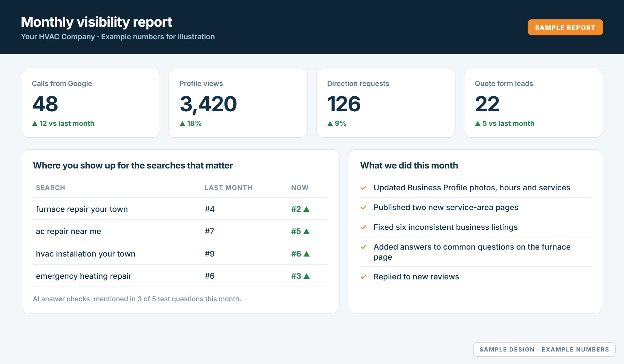624x364 pixels.
Task: Select the 'furnace repair your town' search row
Action: coord(180,209)
